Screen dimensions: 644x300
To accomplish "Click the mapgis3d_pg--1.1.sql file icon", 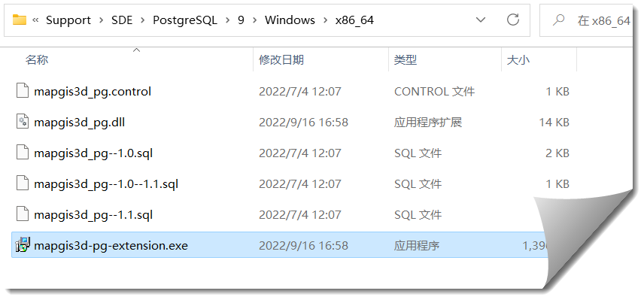I will point(22,214).
